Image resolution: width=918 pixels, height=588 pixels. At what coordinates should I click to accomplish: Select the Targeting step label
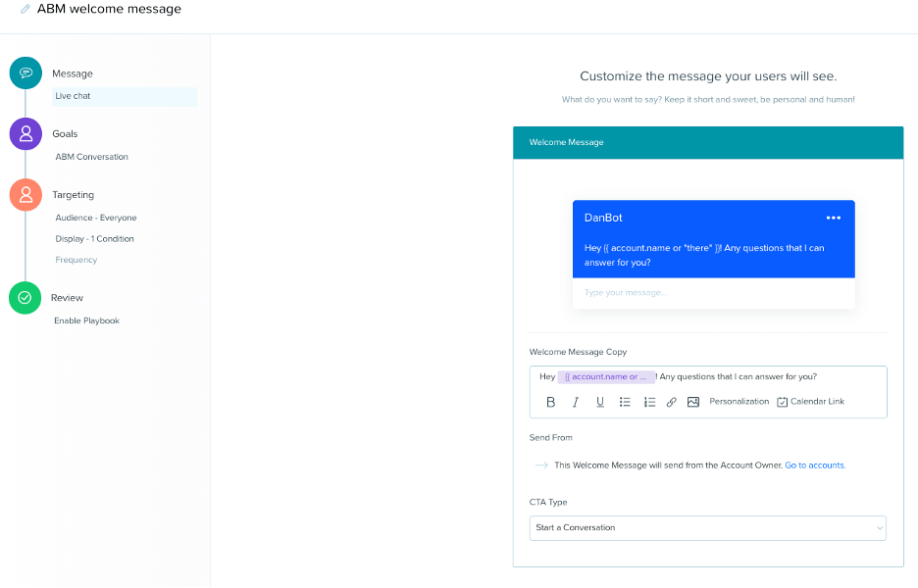pos(74,195)
